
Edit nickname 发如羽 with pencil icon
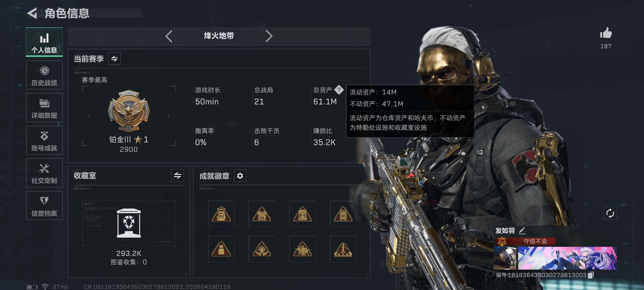[522, 230]
